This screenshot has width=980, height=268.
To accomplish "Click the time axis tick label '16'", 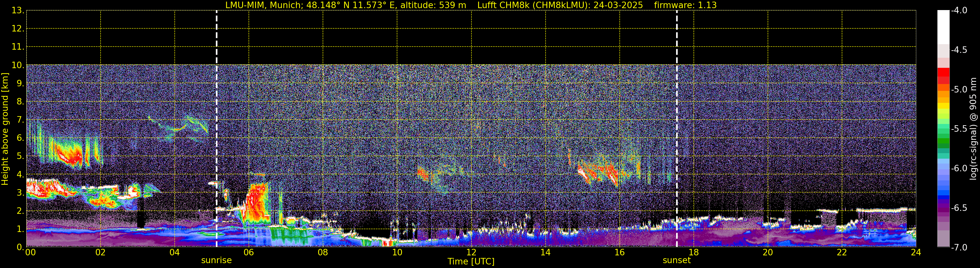I will 619,252.
